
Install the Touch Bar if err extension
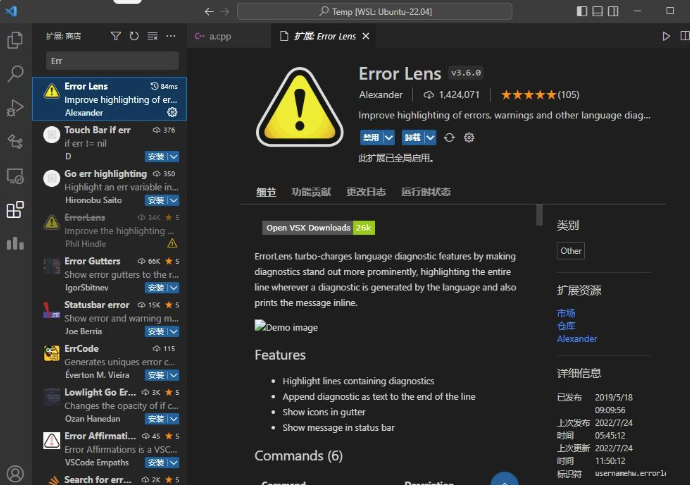coord(157,157)
